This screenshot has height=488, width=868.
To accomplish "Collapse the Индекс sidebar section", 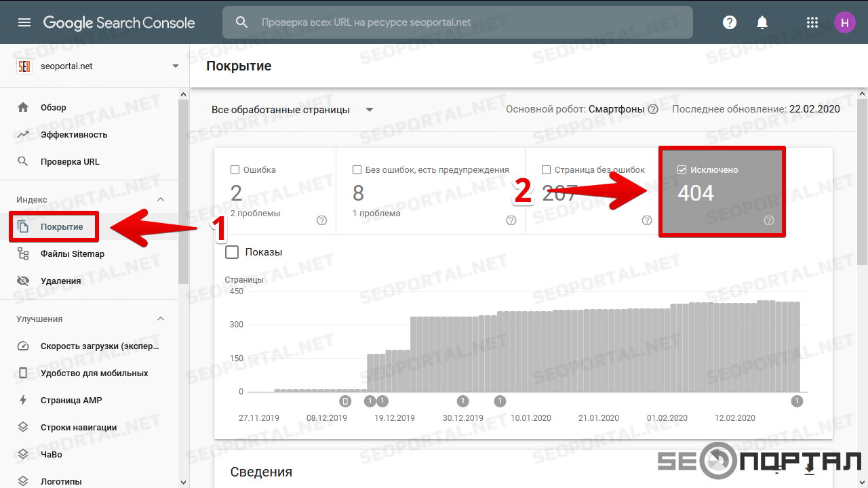I will [x=161, y=199].
